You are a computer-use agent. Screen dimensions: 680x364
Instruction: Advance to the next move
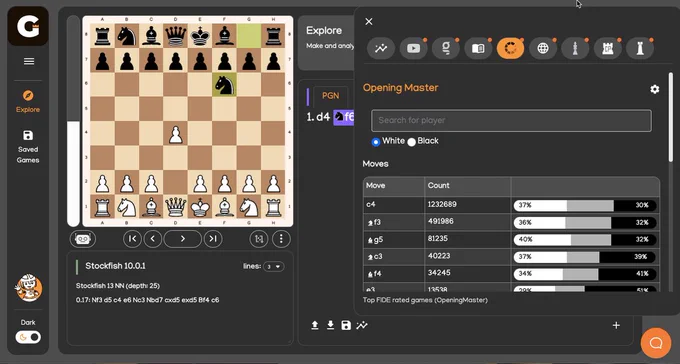pyautogui.click(x=183, y=239)
